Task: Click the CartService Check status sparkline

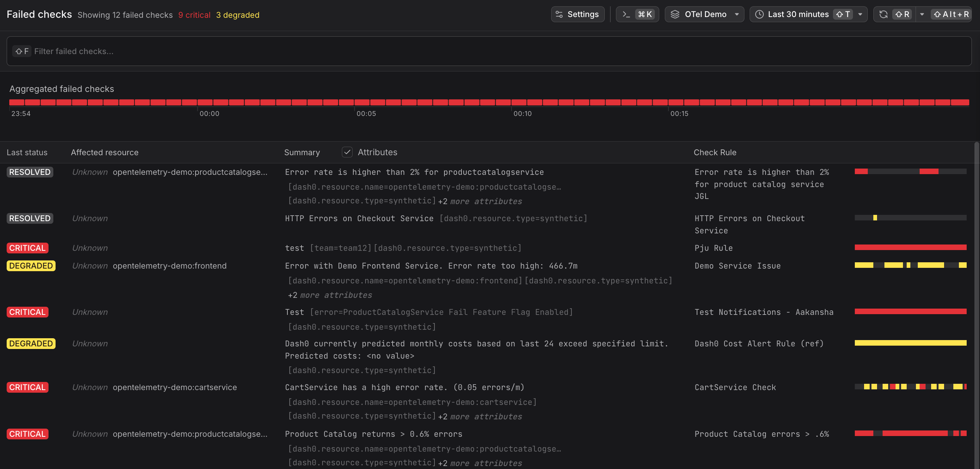Action: [x=910, y=387]
